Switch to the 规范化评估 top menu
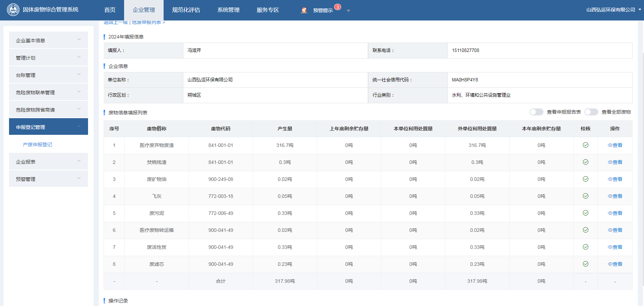The width and height of the screenshot is (644, 306). click(186, 10)
